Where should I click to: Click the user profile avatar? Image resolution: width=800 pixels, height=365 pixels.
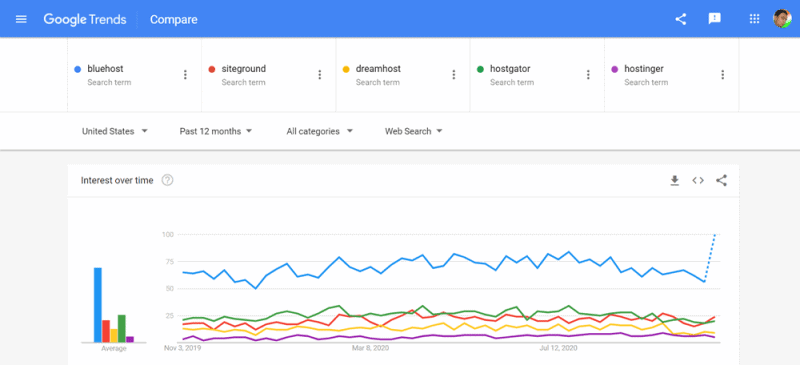click(782, 19)
